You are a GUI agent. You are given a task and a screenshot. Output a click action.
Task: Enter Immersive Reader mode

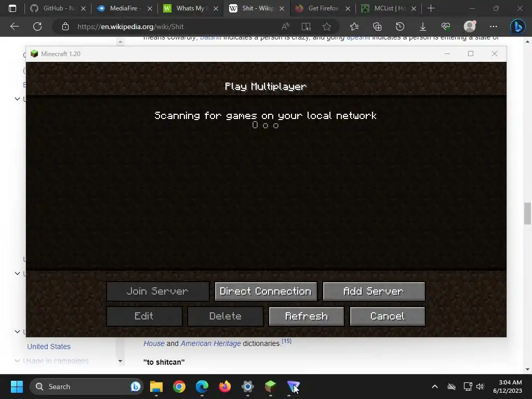pos(306,26)
